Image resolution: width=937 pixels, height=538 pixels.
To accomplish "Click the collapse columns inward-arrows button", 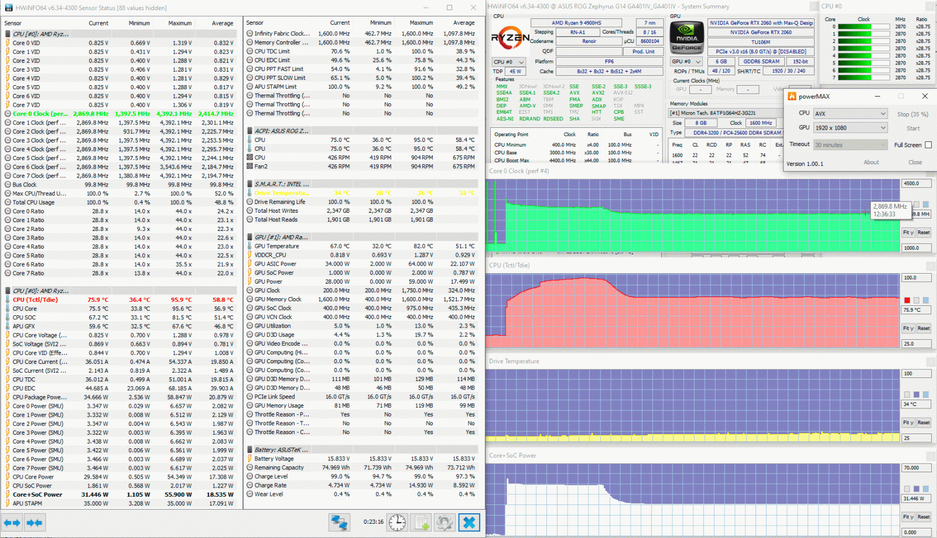I will point(34,523).
